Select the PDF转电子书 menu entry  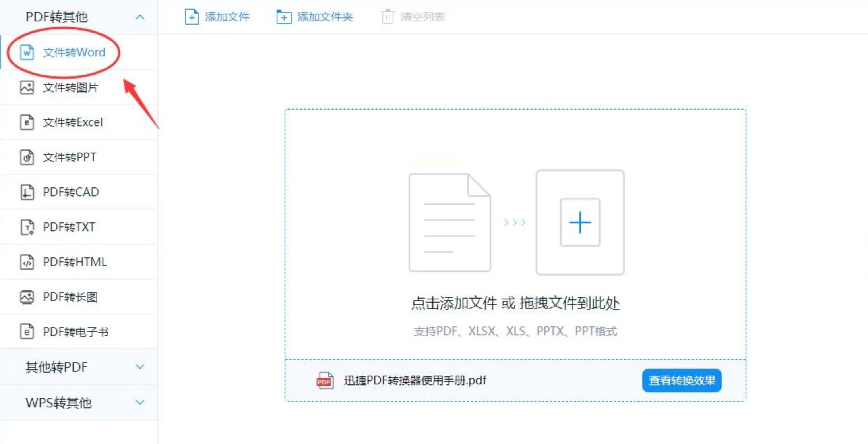pos(76,332)
